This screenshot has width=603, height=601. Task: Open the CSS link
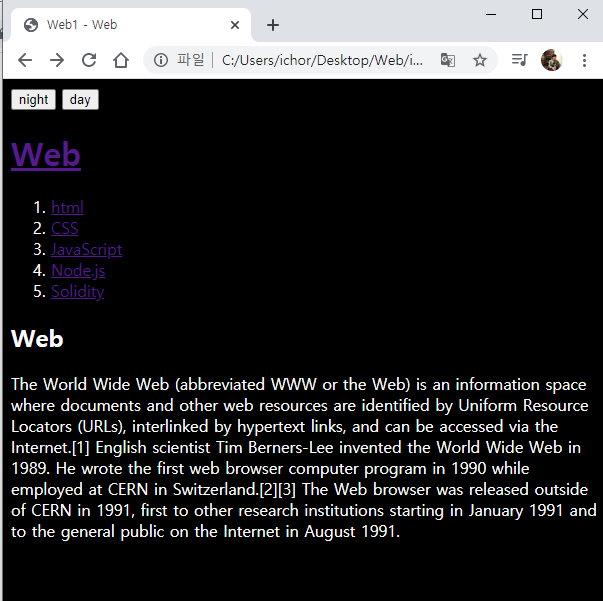pos(65,228)
